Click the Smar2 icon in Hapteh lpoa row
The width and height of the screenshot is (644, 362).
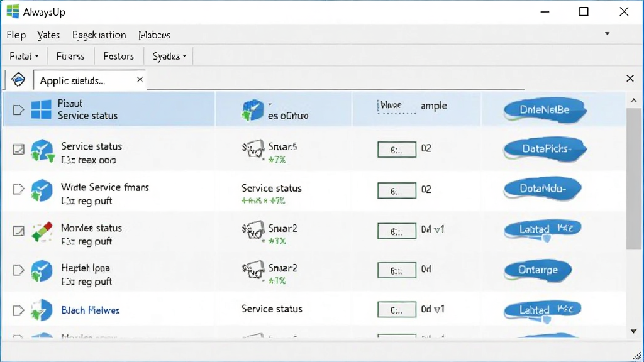253,270
